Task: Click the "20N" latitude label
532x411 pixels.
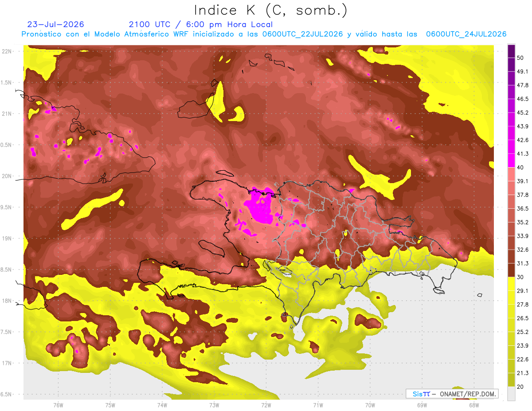Action: 7,176
